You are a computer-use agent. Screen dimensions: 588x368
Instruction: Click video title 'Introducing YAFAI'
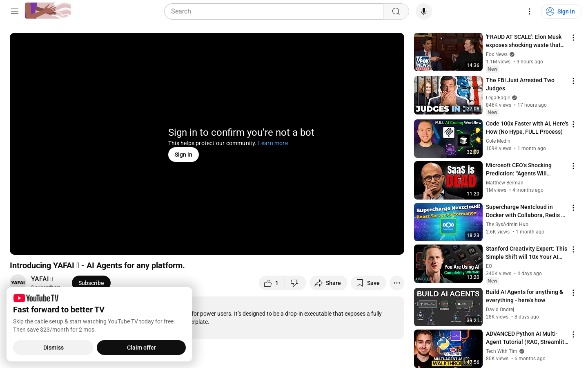97,265
